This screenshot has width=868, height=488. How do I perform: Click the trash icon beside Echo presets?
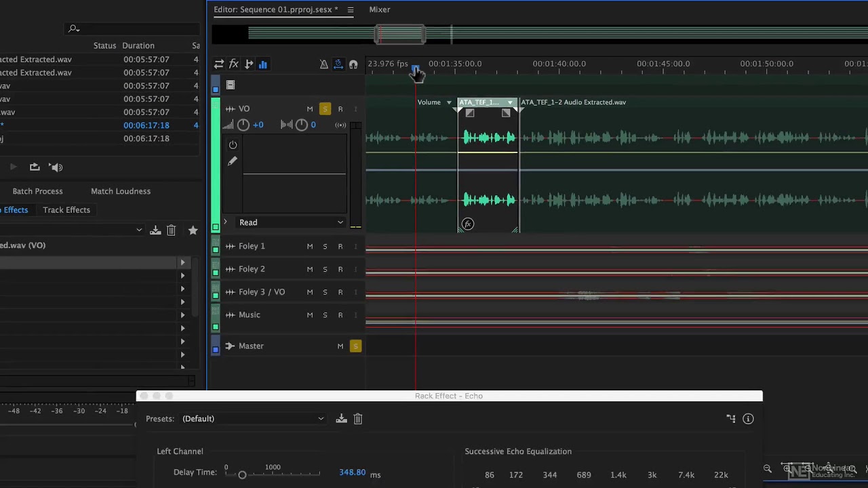point(358,419)
